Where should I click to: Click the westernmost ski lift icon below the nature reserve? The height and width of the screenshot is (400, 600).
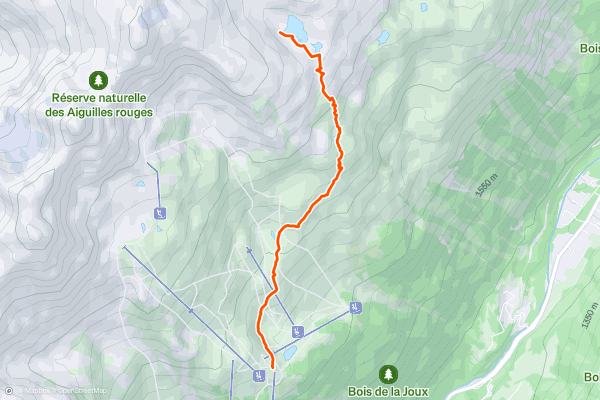[x=160, y=213]
